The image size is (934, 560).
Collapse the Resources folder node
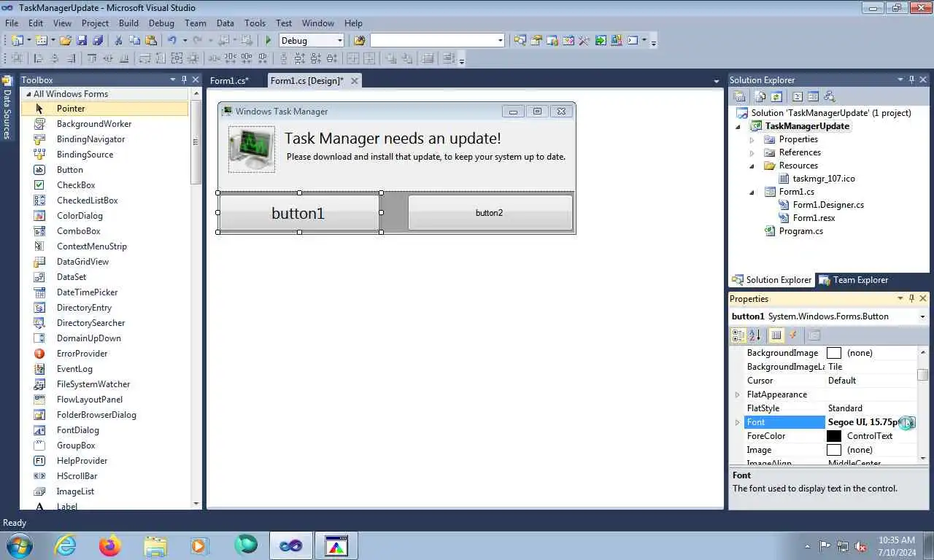click(752, 166)
